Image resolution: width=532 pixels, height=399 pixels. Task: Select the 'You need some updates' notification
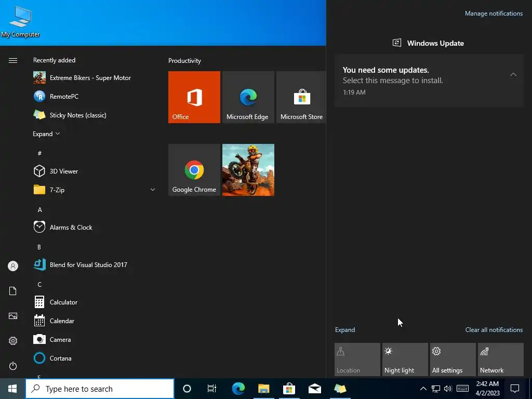tap(429, 81)
